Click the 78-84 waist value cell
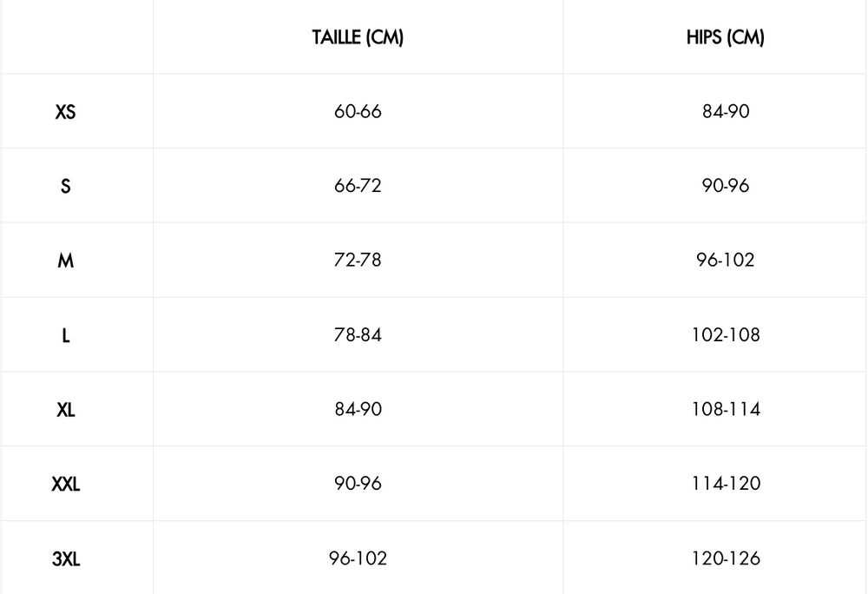The height and width of the screenshot is (594, 868). [x=358, y=335]
